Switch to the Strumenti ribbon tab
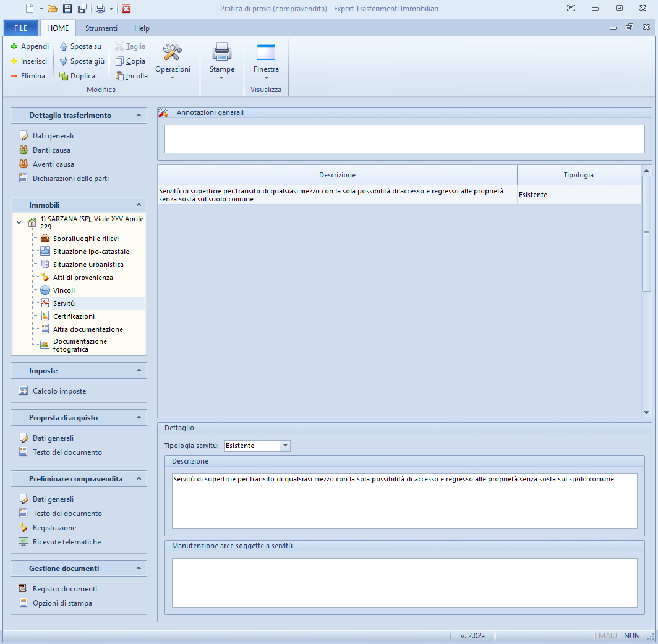Image resolution: width=658 pixels, height=644 pixels. (101, 28)
